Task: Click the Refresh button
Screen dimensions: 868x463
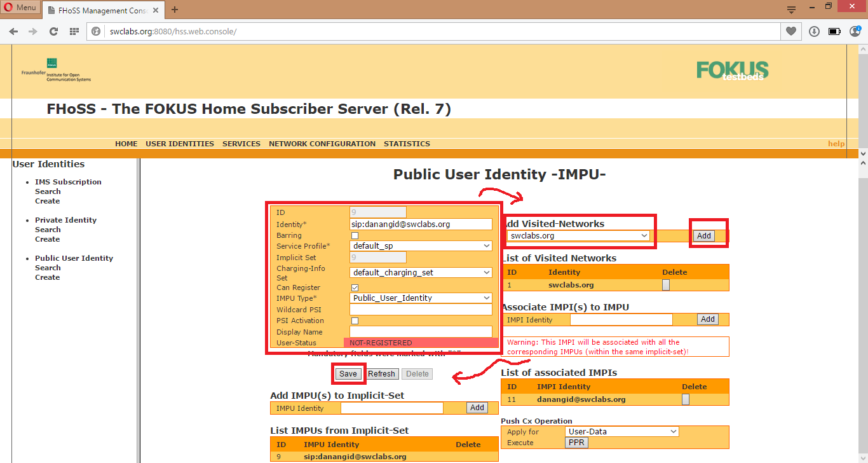Action: (x=382, y=374)
